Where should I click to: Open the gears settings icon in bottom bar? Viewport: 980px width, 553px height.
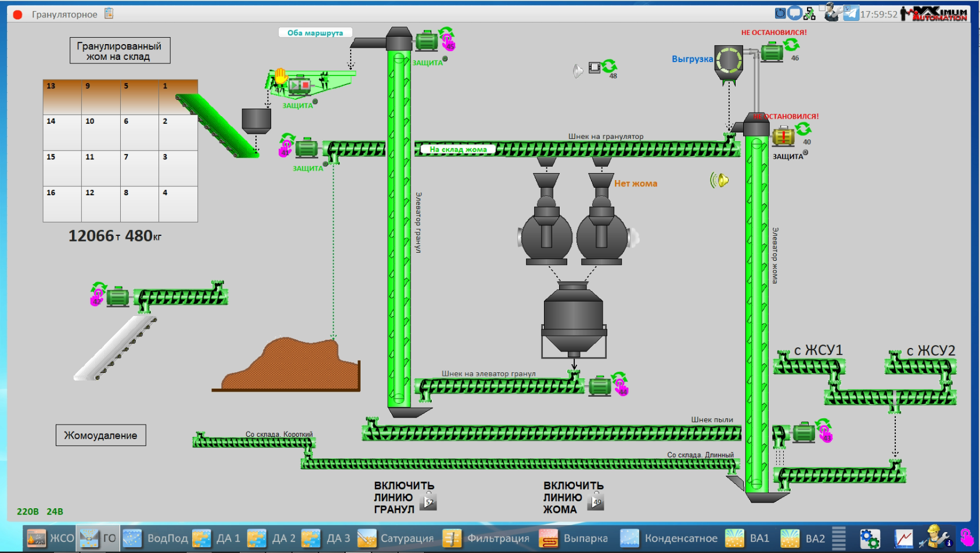point(870,538)
